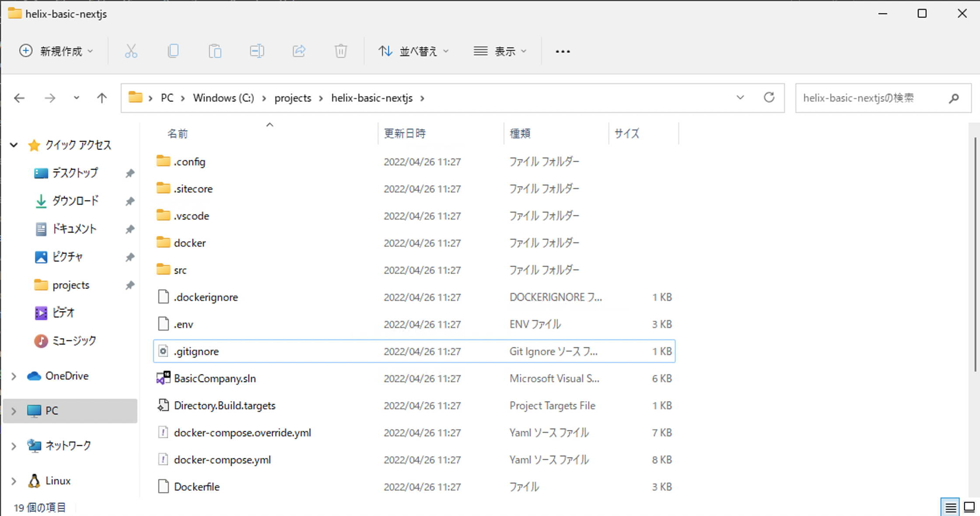Sort by the サイズ column header
Screen dimensions: 980x516
click(x=627, y=133)
